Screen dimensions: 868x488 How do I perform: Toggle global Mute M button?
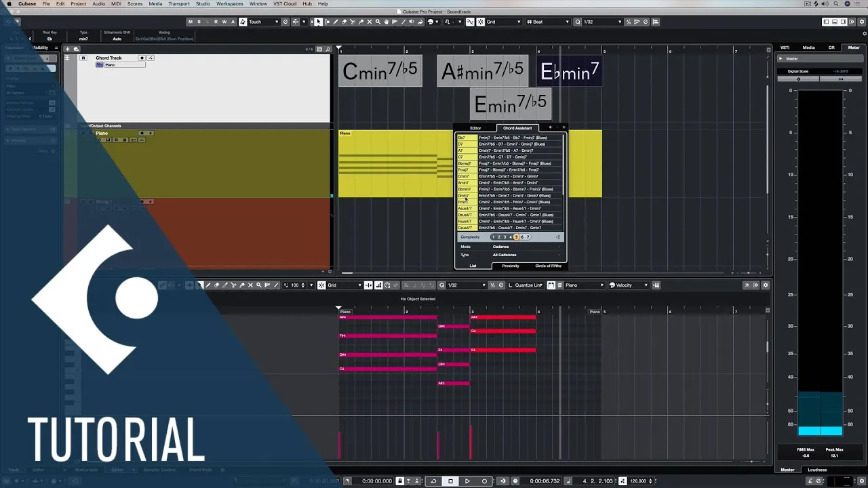tap(190, 22)
